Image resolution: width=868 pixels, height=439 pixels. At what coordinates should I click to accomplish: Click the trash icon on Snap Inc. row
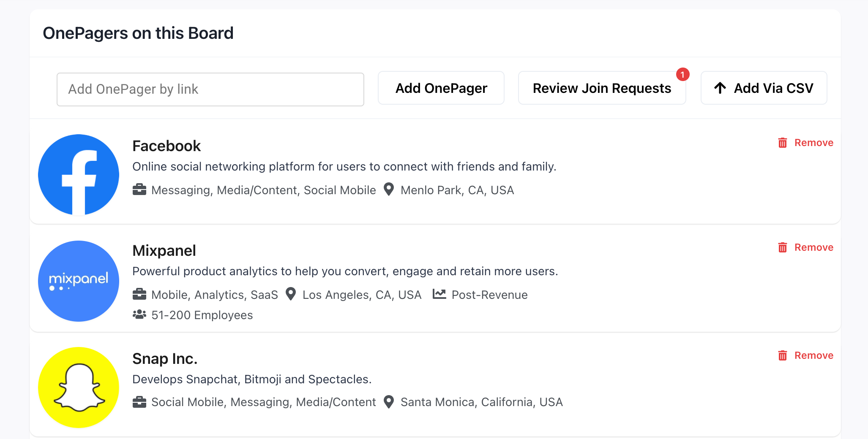coord(783,355)
